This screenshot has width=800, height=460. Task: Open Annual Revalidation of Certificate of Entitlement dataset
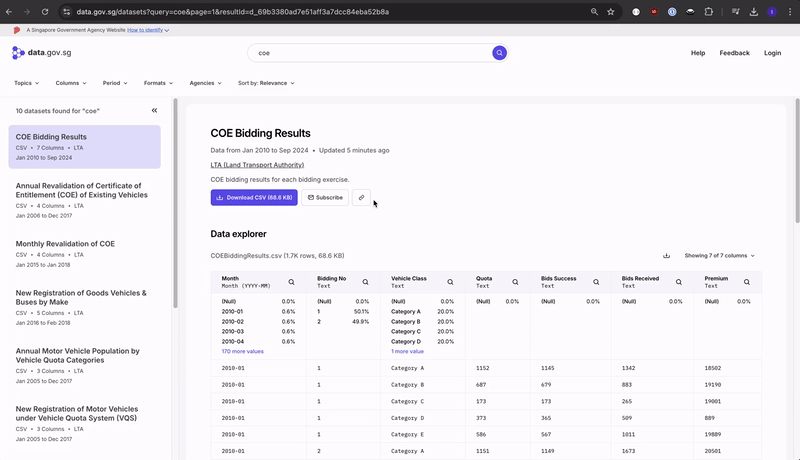[x=85, y=200]
